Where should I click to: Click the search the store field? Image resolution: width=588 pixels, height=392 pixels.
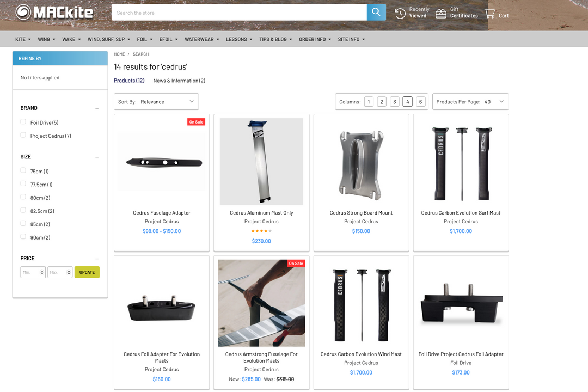point(238,13)
